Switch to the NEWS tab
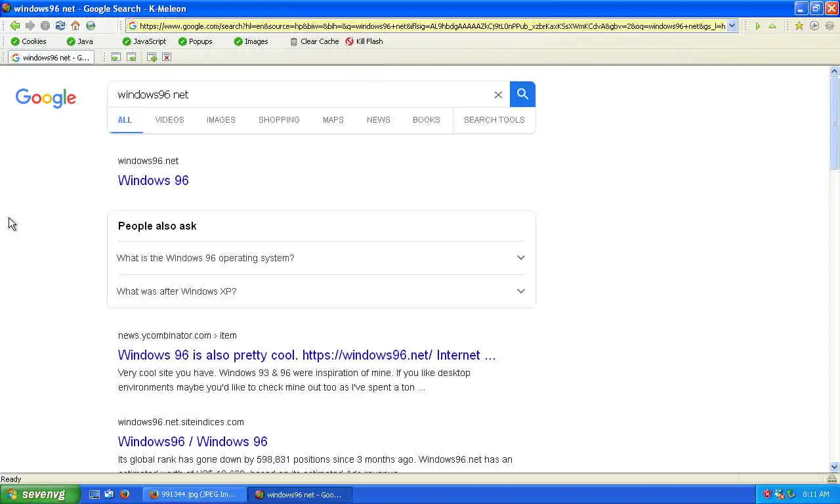The height and width of the screenshot is (504, 840). [378, 120]
